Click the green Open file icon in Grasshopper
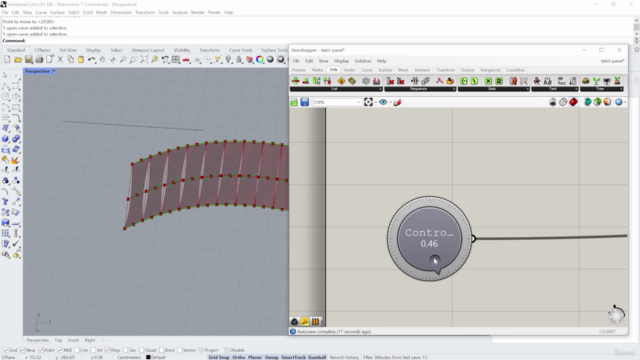Screen dimensions: 640x360 tap(294, 102)
